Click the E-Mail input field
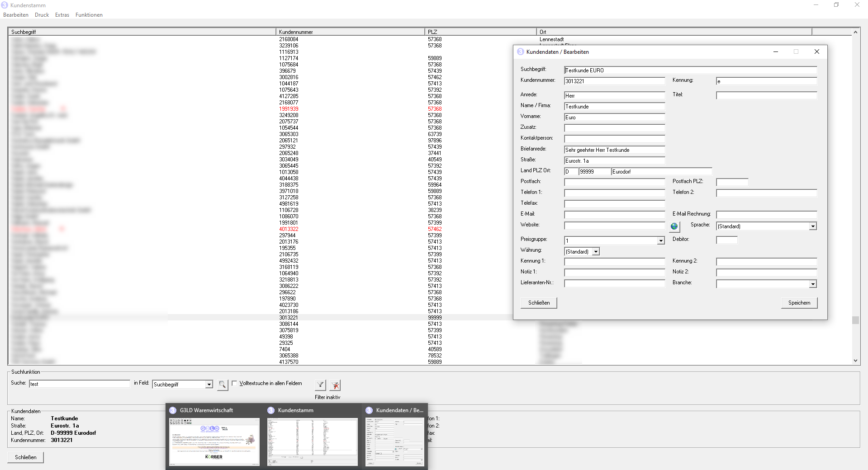Viewport: 868px width, 470px height. click(x=614, y=215)
